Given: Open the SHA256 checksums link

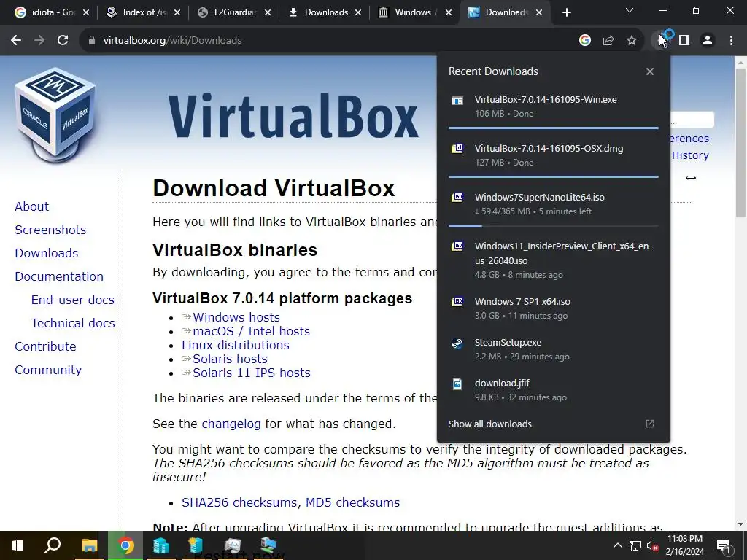Looking at the screenshot, I should coord(239,502).
